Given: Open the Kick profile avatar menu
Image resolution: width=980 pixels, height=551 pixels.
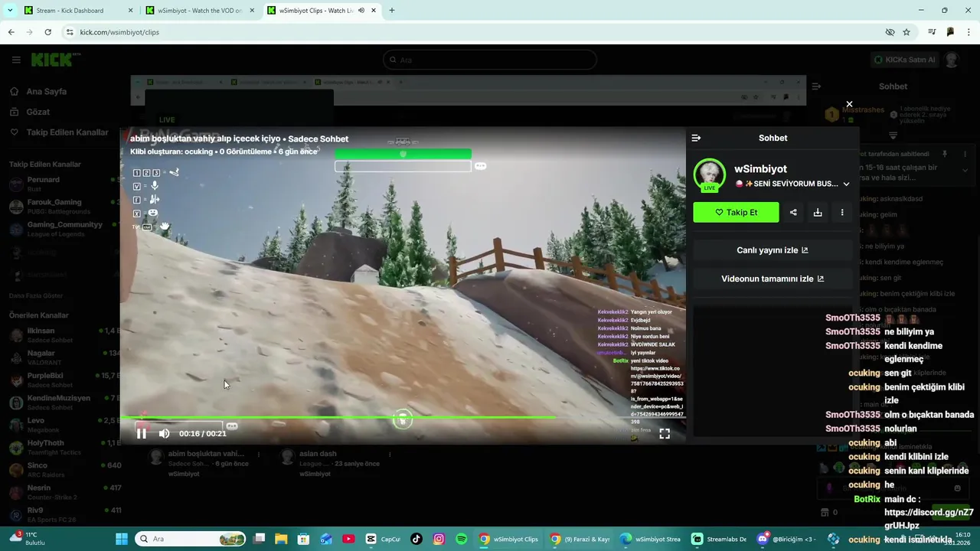Looking at the screenshot, I should (952, 60).
